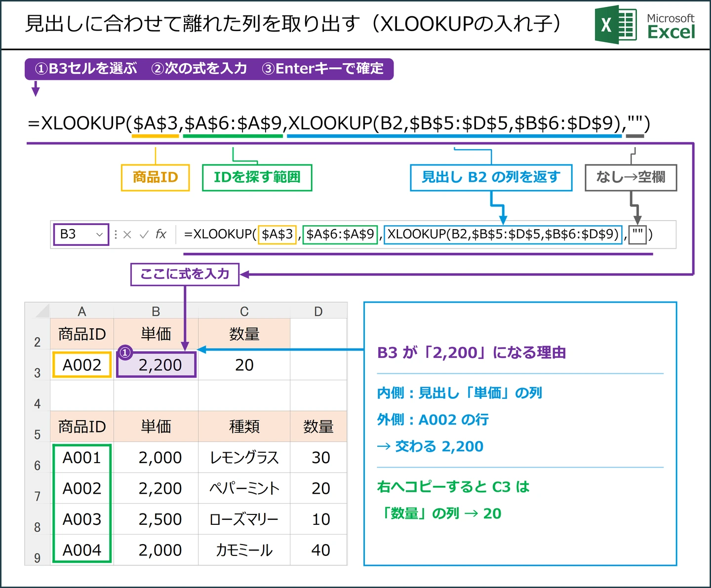The height and width of the screenshot is (588, 711).
Task: Click the formula bar cancel X icon
Action: (x=127, y=235)
